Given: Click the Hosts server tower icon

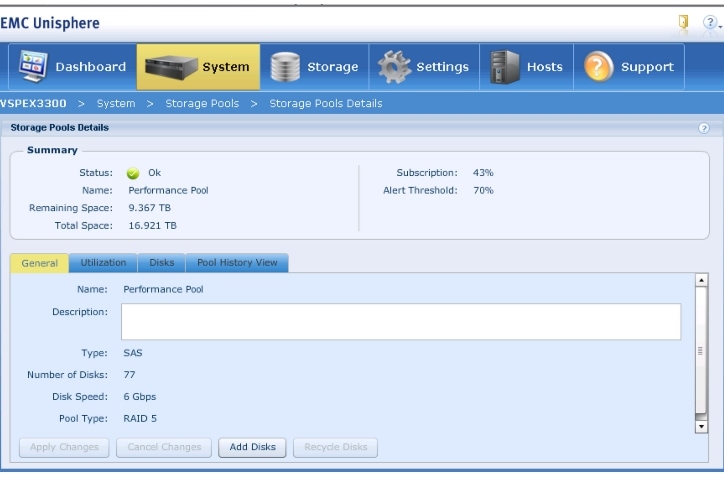Looking at the screenshot, I should (x=505, y=67).
